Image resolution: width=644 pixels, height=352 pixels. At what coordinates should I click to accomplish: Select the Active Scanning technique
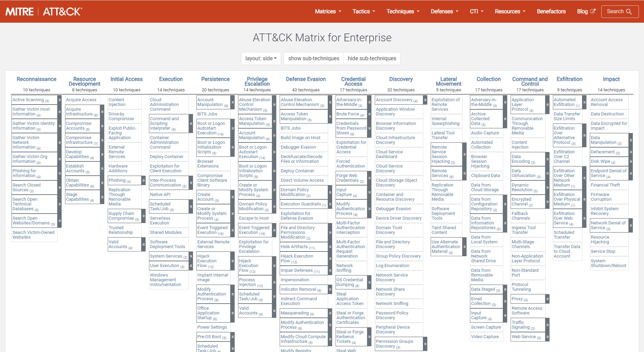[x=28, y=100]
